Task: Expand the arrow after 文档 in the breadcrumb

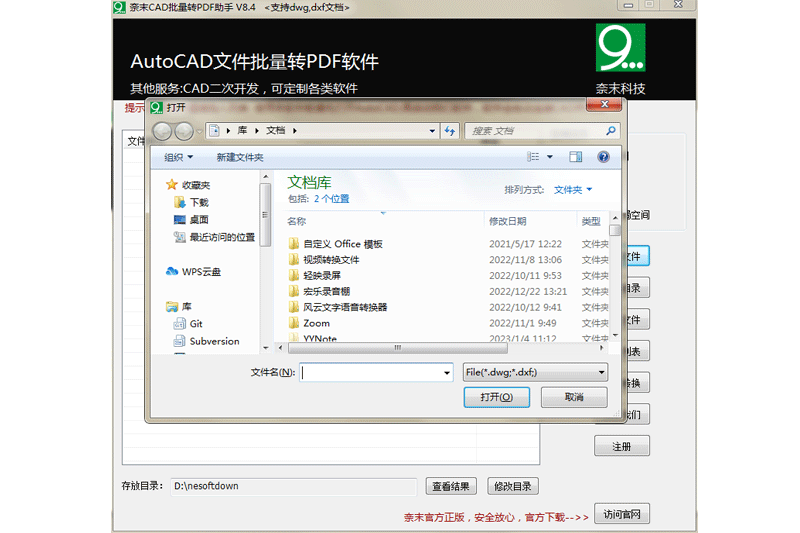Action: (295, 131)
